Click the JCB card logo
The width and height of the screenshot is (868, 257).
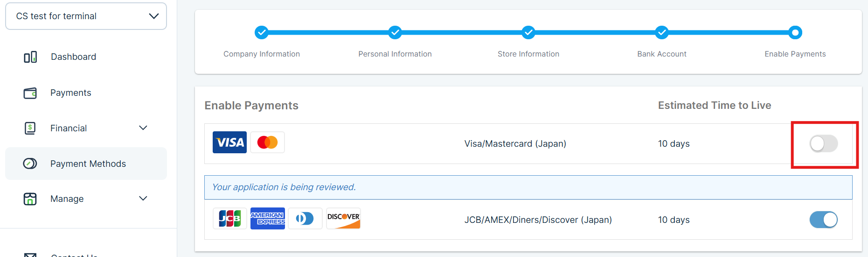[230, 218]
